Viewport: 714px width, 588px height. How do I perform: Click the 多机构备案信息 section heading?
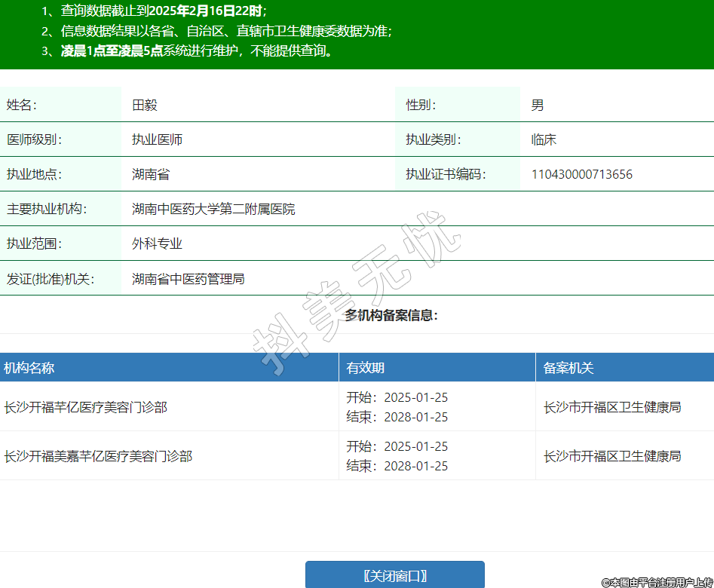tap(391, 315)
